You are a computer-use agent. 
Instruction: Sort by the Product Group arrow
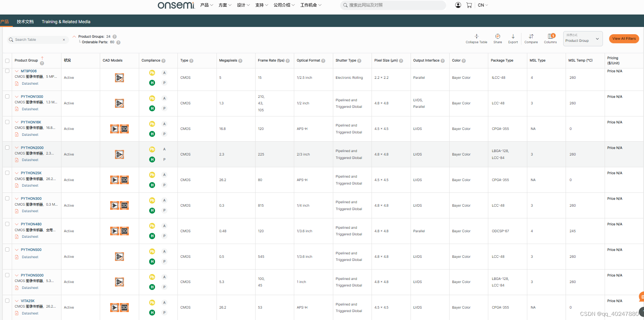(42, 58)
